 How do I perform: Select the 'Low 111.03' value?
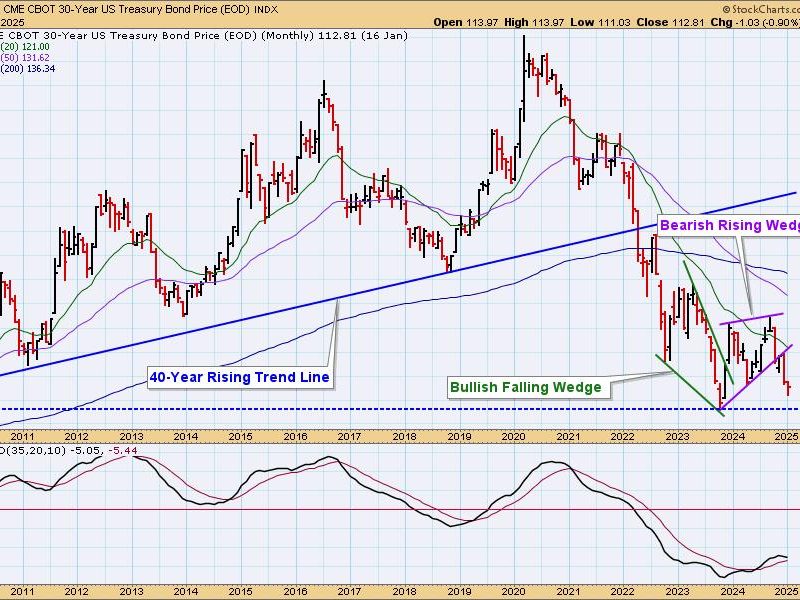coord(600,22)
